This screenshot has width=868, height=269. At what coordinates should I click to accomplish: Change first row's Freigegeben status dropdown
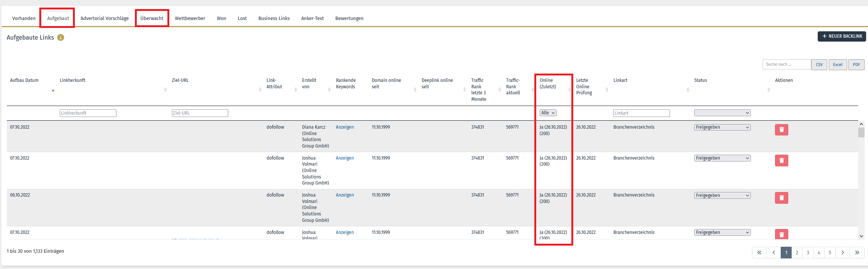pyautogui.click(x=722, y=128)
